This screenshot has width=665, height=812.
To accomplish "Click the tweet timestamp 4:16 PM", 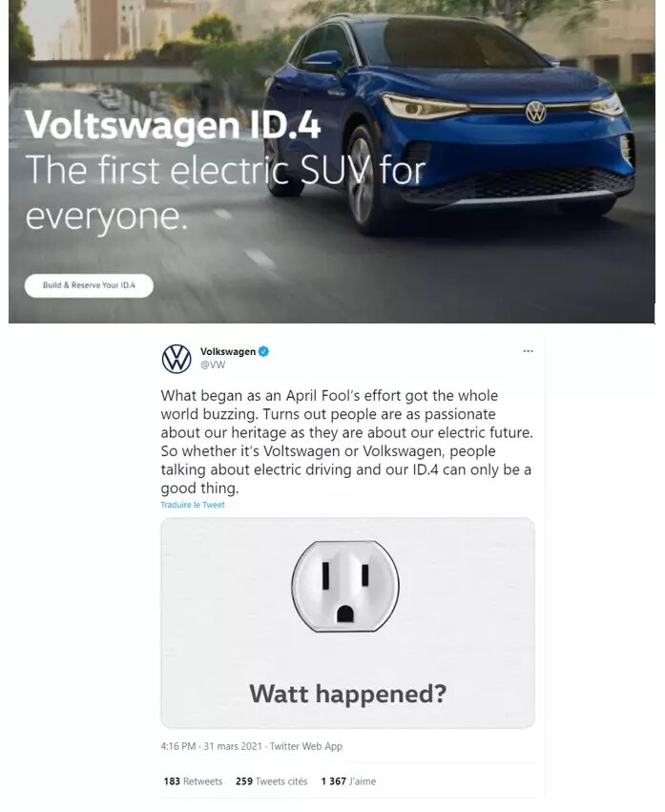I will point(178,746).
